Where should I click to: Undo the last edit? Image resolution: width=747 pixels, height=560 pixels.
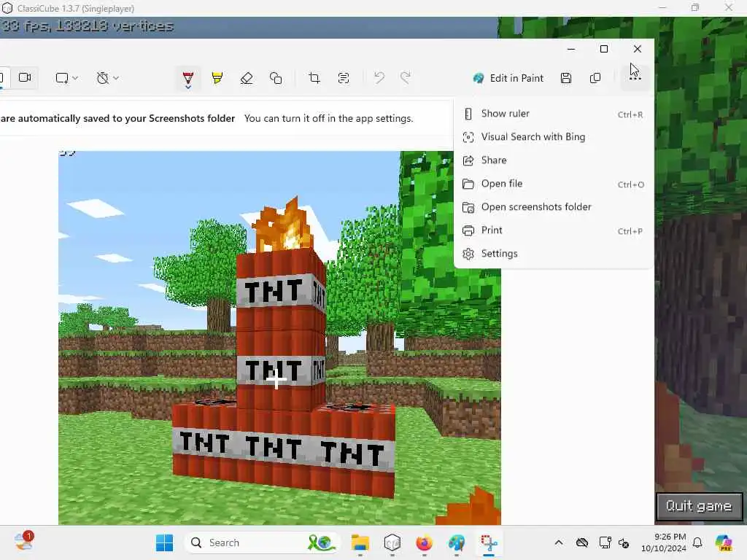[379, 77]
